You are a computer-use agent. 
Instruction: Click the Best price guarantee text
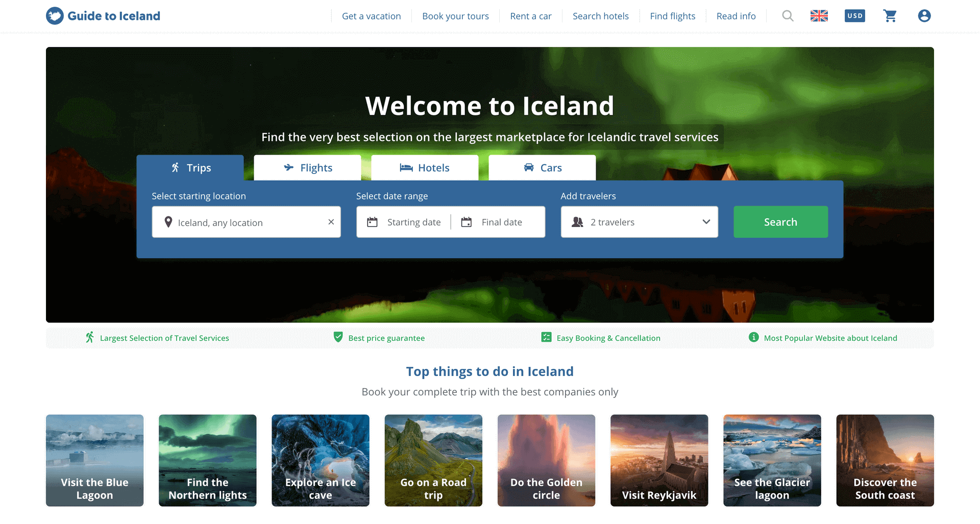point(386,338)
